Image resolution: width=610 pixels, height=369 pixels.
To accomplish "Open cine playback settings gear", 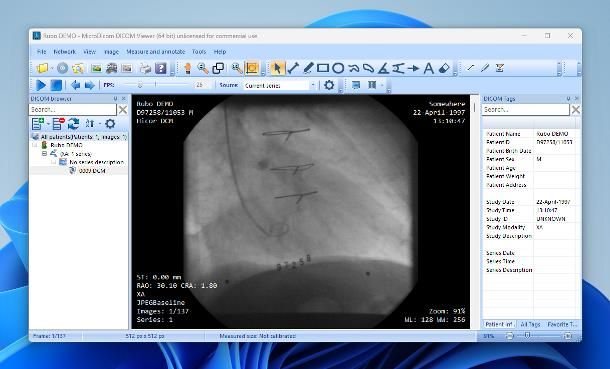I will click(329, 85).
